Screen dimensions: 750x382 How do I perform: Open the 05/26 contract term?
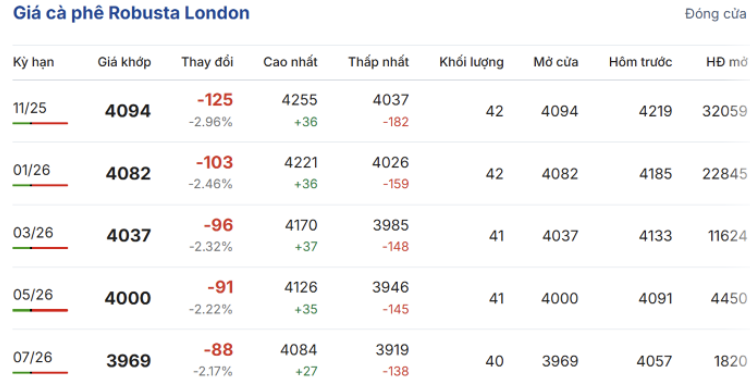tap(33, 295)
